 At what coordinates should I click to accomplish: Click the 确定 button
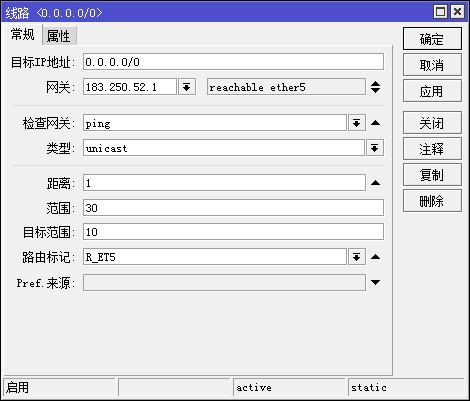pyautogui.click(x=432, y=39)
